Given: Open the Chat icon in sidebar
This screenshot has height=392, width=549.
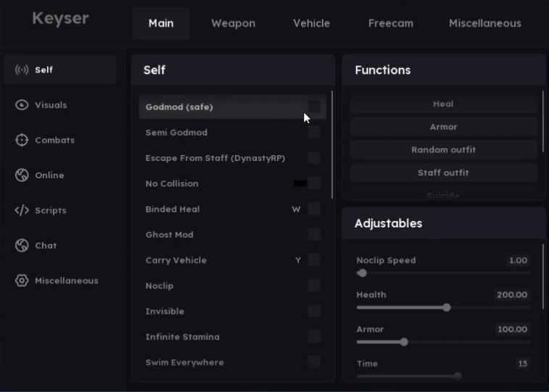Looking at the screenshot, I should click(x=22, y=246).
